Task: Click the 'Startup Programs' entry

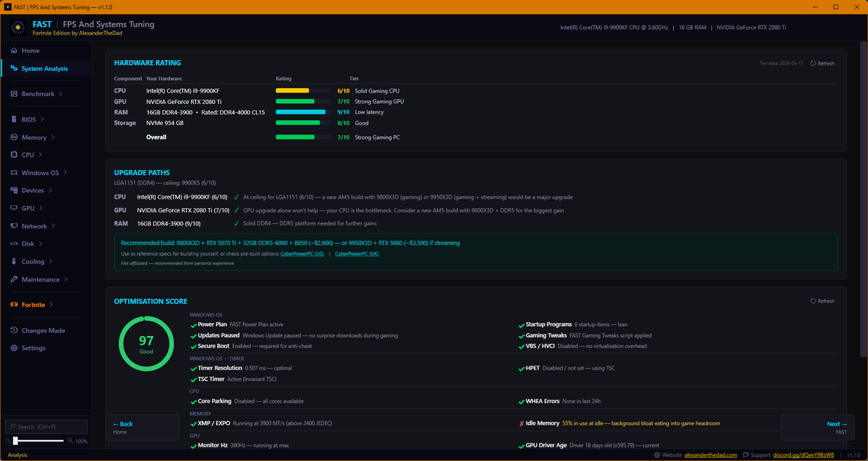Action: coord(548,324)
